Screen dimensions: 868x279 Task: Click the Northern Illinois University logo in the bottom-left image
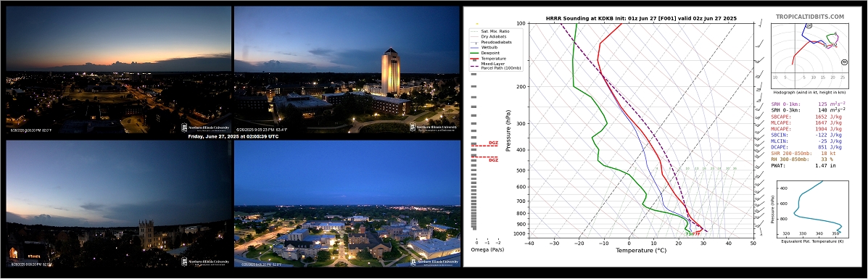pos(204,262)
